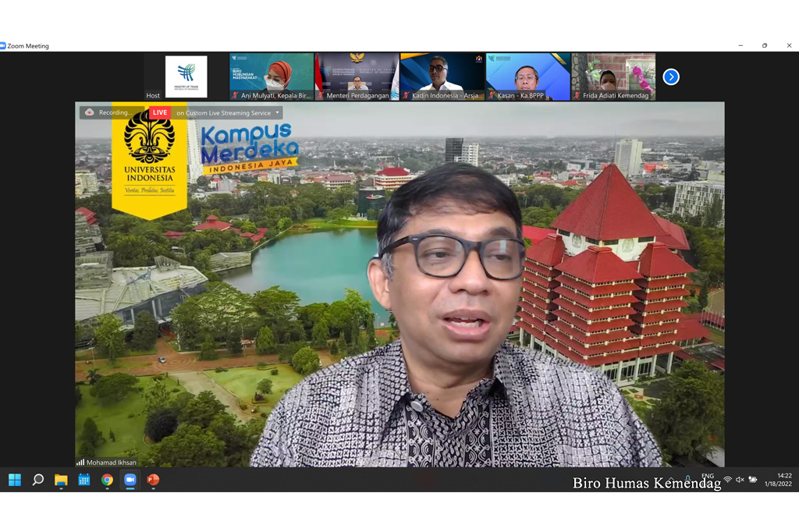Screen dimensions: 799x532
Task: Click the cloud Recording indicator icon
Action: pos(90,112)
